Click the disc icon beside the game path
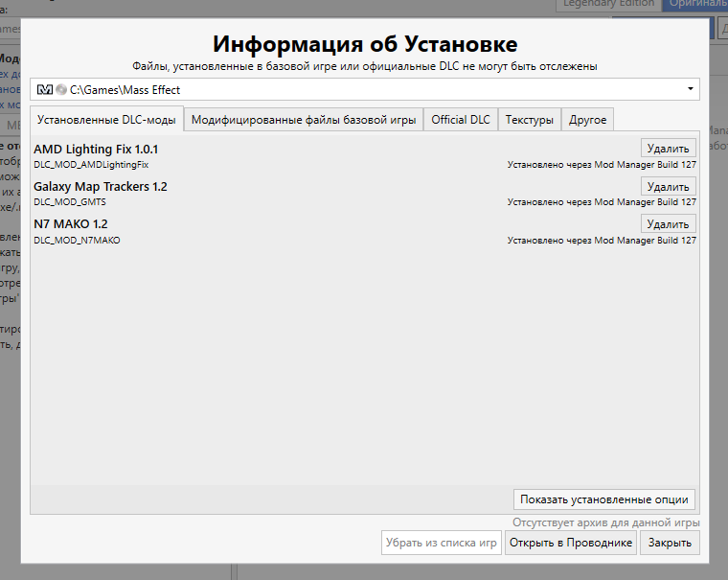This screenshot has height=580, width=728. [x=61, y=89]
